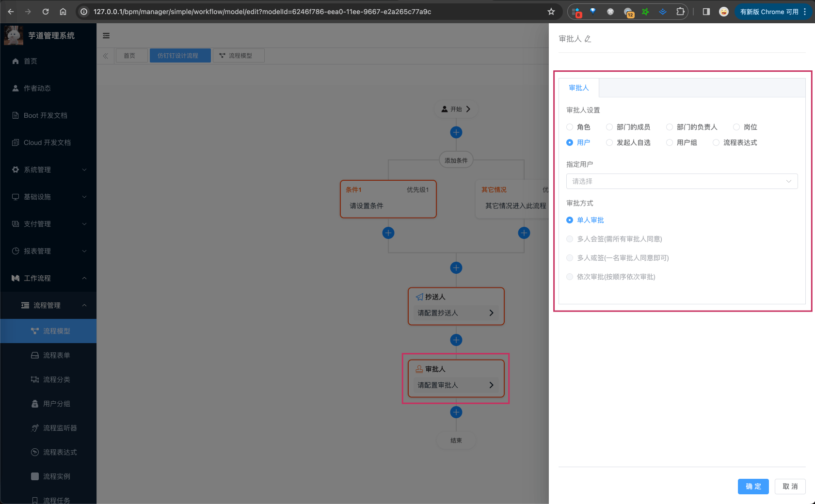This screenshot has height=504, width=815.
Task: Click the 添加条件 node in flowchart
Action: [x=456, y=160]
